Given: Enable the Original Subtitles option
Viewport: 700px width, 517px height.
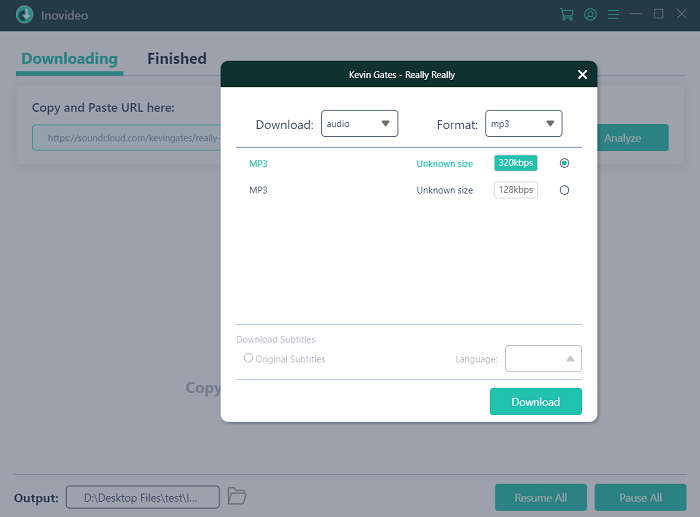Looking at the screenshot, I should point(249,358).
